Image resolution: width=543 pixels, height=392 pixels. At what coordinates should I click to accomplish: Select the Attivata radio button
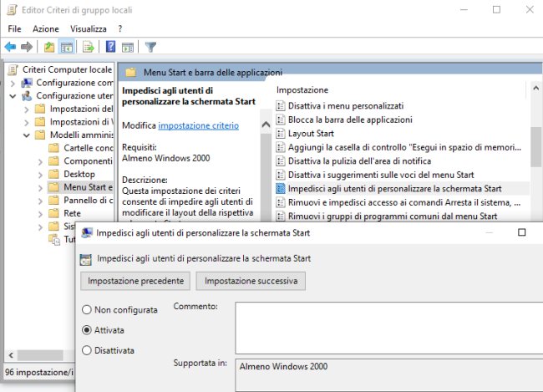pos(87,329)
